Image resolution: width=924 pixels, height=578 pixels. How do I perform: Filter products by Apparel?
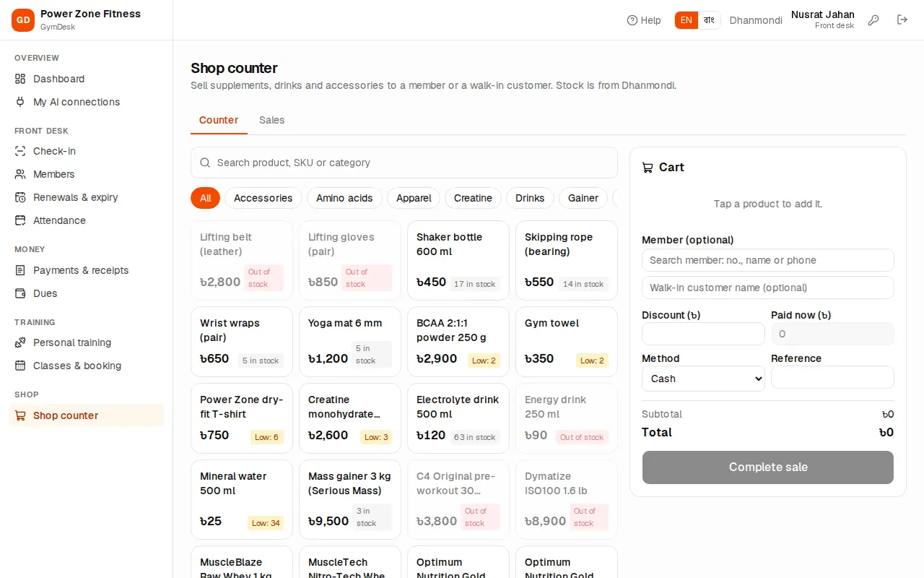(x=414, y=198)
